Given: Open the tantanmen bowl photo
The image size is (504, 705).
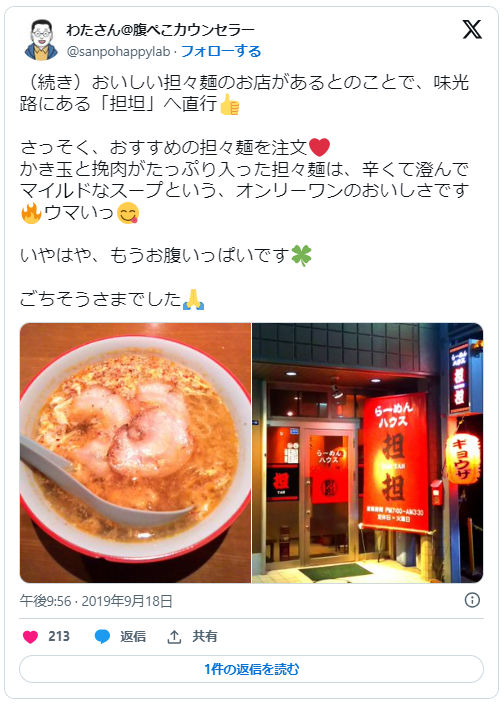Looking at the screenshot, I should pyautogui.click(x=135, y=453).
